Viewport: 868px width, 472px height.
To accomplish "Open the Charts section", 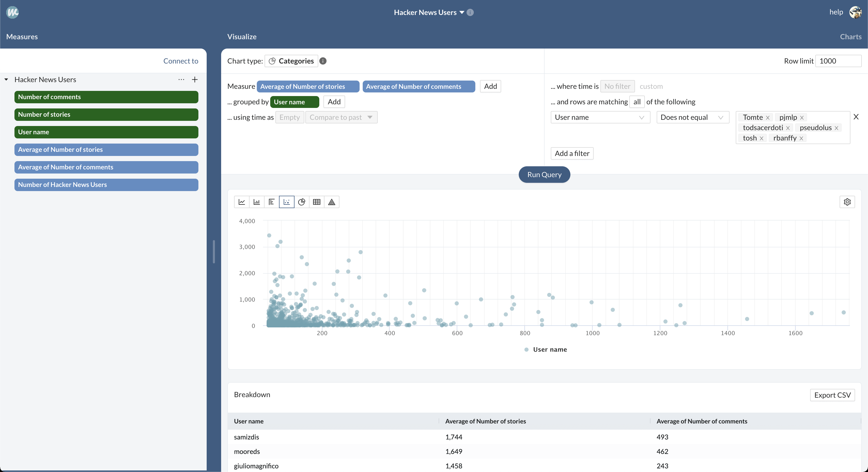I will [x=850, y=37].
